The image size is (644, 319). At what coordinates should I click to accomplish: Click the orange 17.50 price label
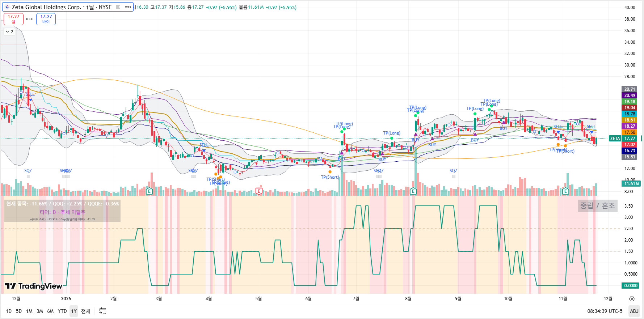[x=630, y=132]
